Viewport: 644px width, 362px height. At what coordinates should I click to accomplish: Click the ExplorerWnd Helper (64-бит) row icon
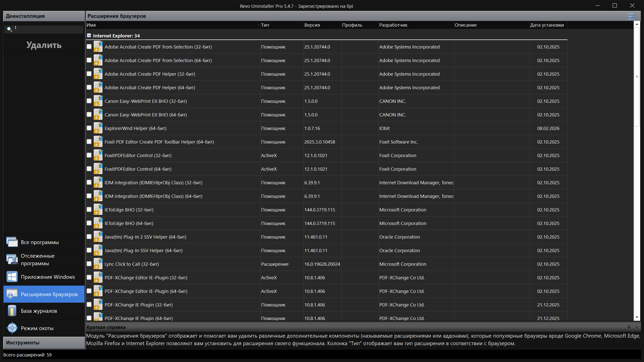[x=98, y=128]
